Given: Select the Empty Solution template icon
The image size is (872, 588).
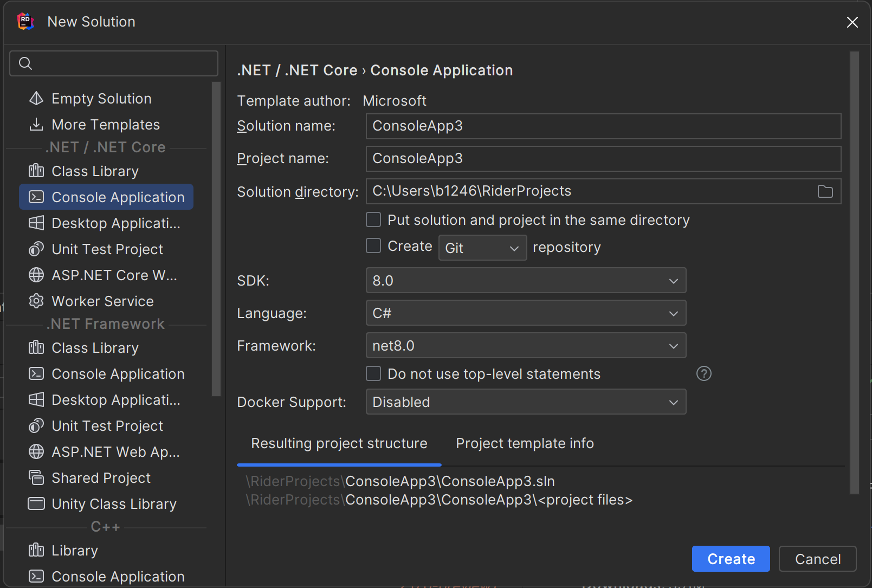Looking at the screenshot, I should point(36,99).
